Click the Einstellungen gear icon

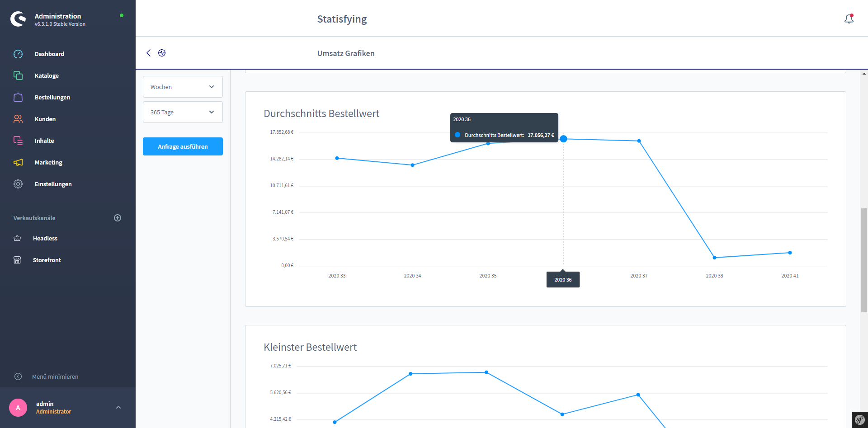18,184
